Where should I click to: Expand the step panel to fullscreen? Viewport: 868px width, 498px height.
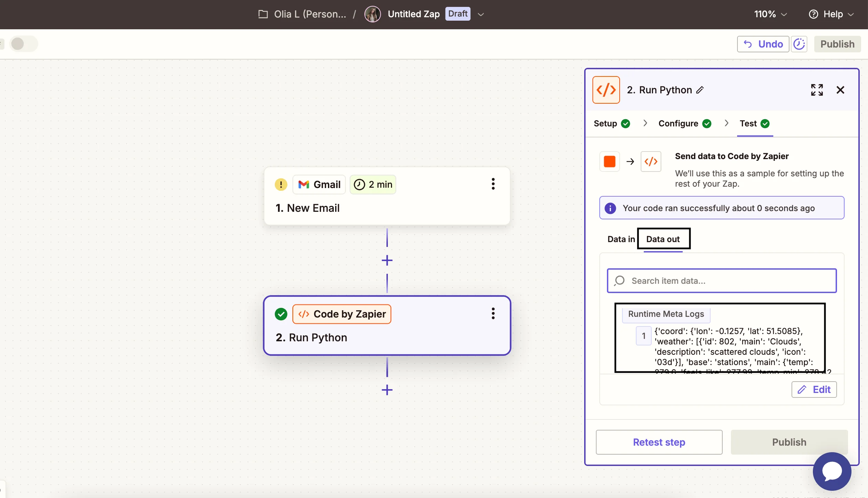point(817,90)
